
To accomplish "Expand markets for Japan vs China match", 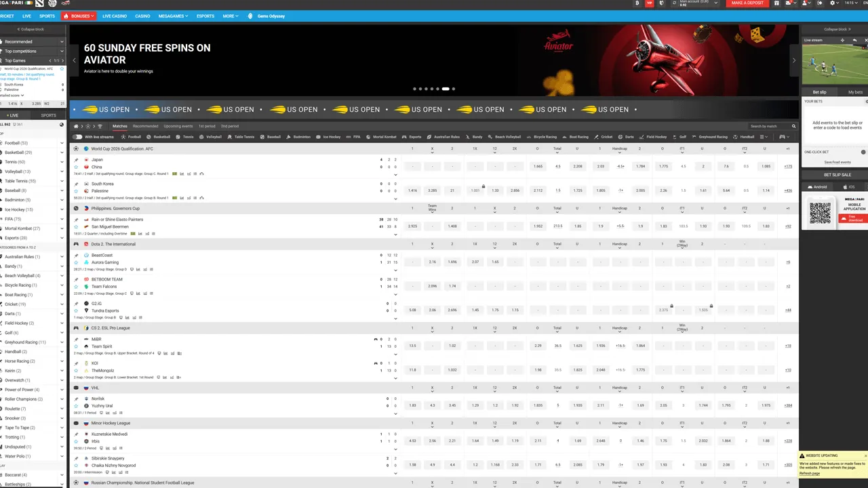I will [395, 175].
